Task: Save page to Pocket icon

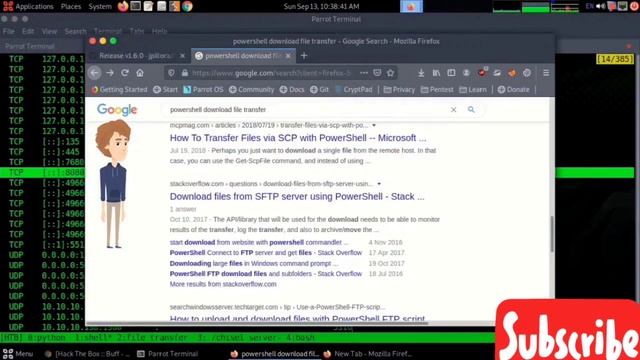Action: [x=377, y=73]
